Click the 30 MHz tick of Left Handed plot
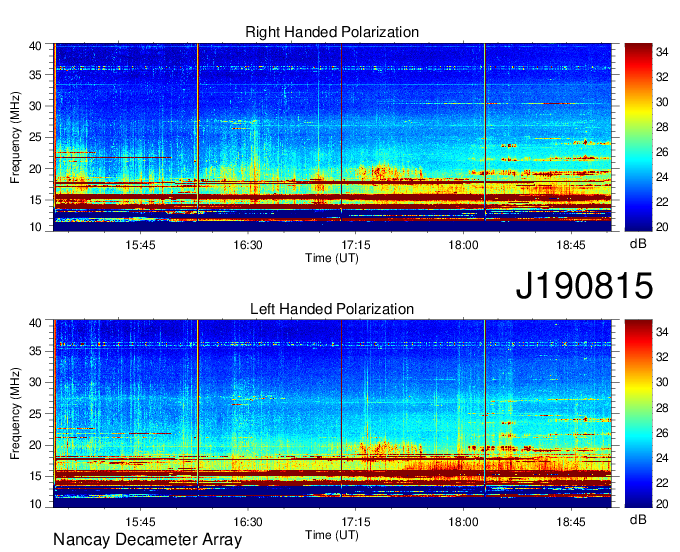Image resolution: width=680 pixels, height=552 pixels. [35, 382]
